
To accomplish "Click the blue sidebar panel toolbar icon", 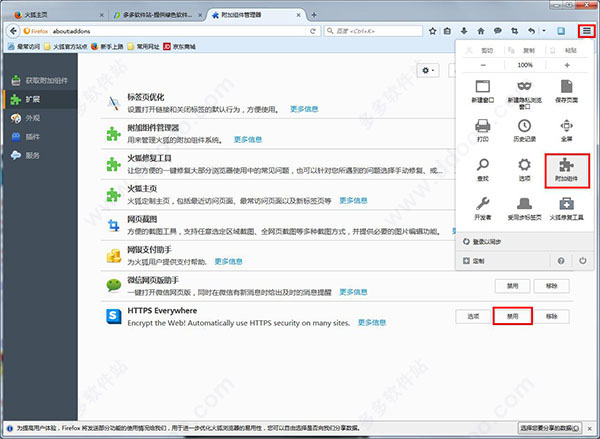I will 561,31.
